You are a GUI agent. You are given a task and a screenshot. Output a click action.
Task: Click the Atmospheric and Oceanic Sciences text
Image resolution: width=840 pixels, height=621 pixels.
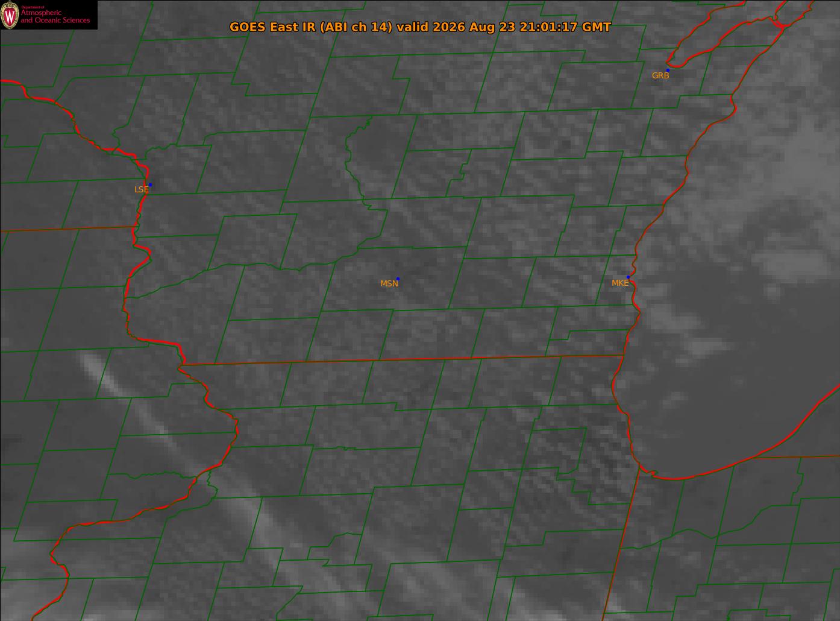click(55, 16)
